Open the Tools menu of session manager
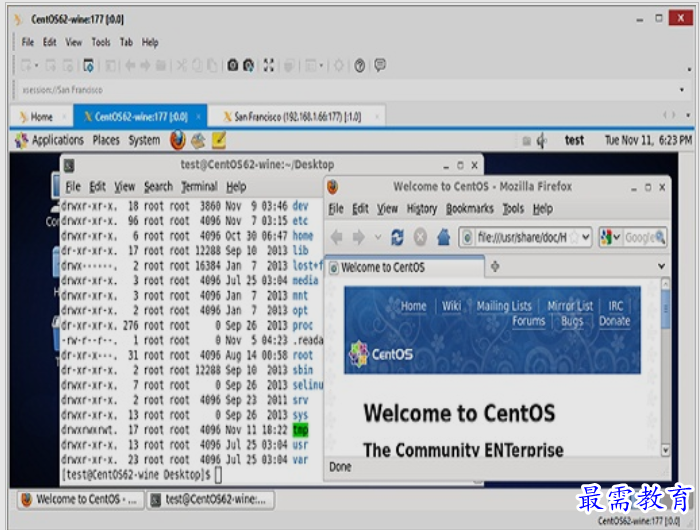This screenshot has height=530, width=700. click(101, 42)
